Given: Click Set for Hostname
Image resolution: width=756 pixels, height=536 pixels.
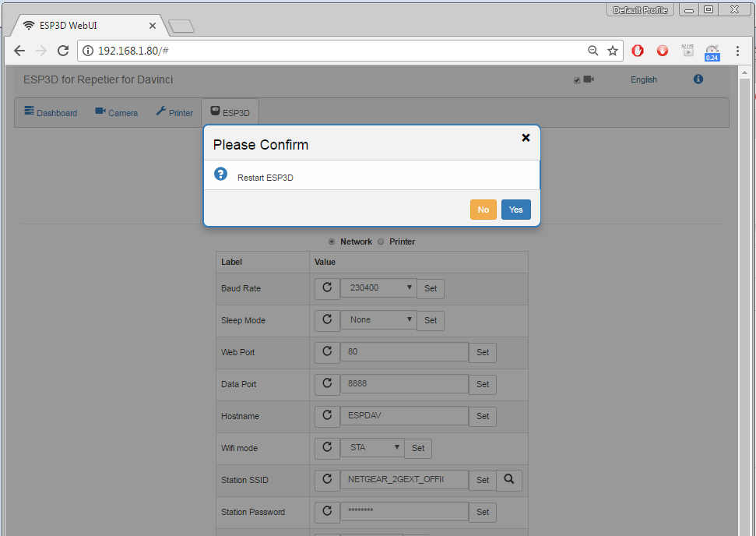Looking at the screenshot, I should pos(483,416).
